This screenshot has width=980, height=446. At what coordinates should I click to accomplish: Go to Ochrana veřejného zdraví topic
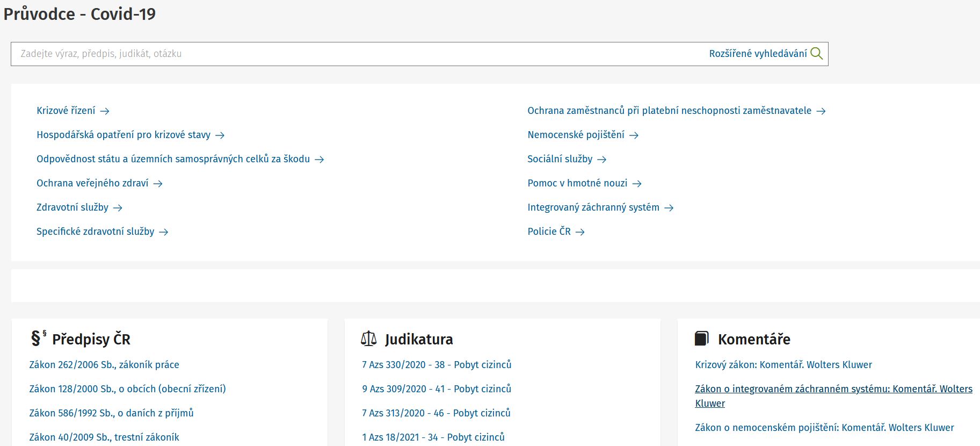pos(92,183)
